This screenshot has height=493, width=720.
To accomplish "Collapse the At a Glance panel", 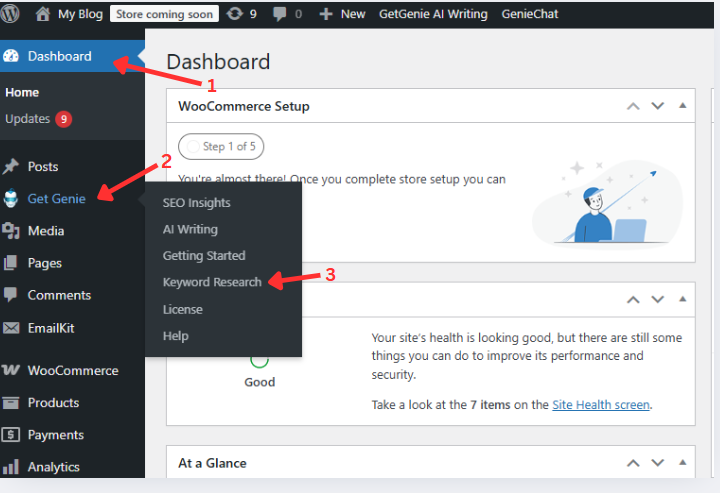I will click(x=683, y=463).
